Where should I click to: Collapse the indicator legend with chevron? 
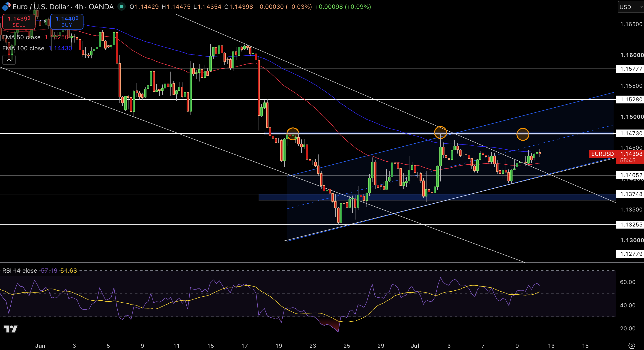(x=9, y=60)
